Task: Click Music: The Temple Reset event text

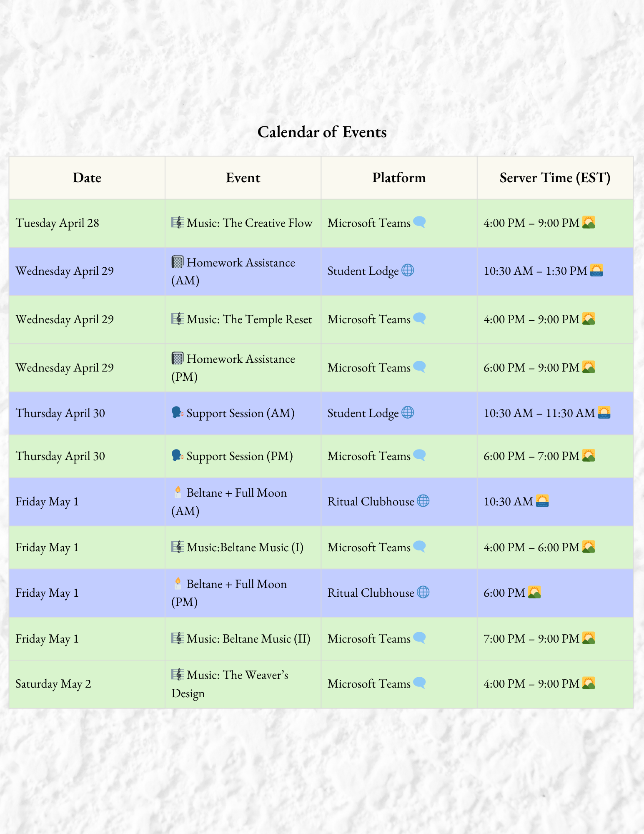Action: (x=249, y=319)
